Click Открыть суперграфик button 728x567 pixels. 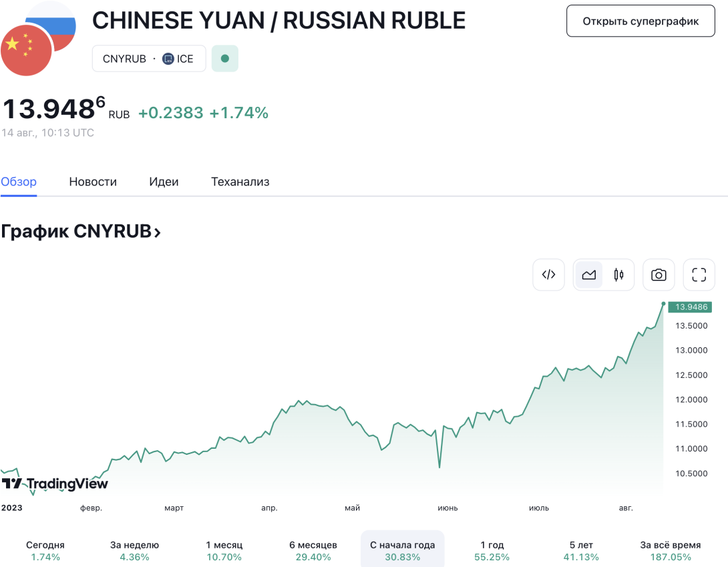[x=641, y=21]
